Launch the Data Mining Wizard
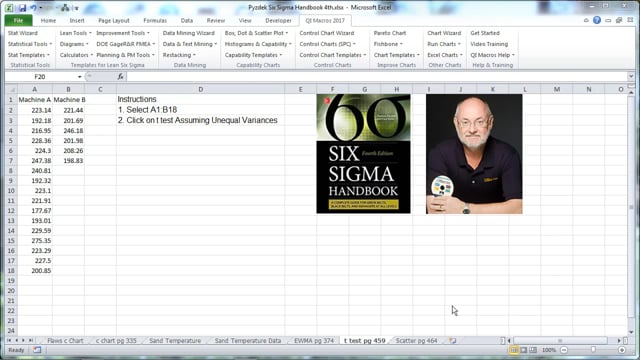The image size is (640, 360). 189,33
